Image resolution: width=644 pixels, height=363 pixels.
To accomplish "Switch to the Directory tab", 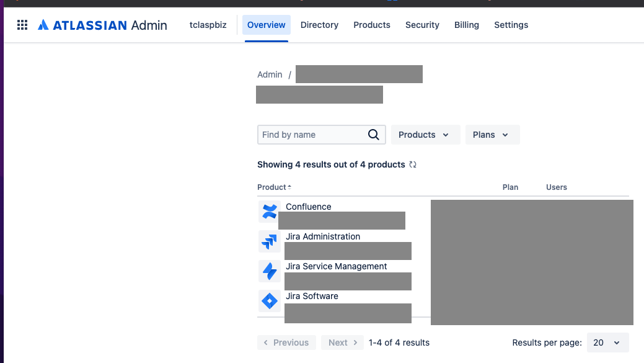I will pyautogui.click(x=319, y=25).
